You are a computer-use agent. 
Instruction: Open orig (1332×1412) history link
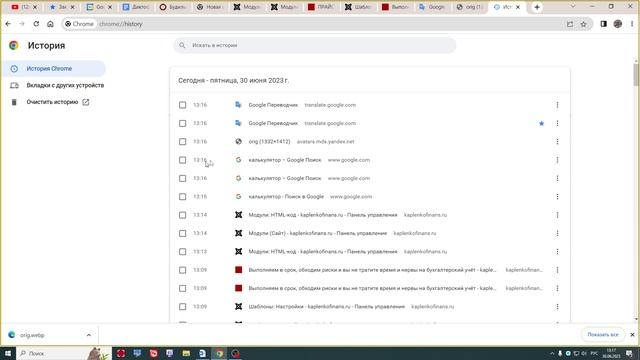click(x=269, y=142)
